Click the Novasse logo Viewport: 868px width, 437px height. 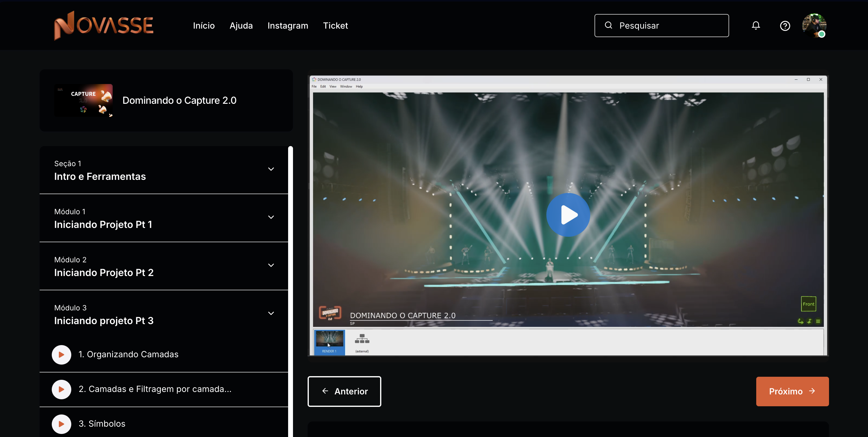(104, 25)
